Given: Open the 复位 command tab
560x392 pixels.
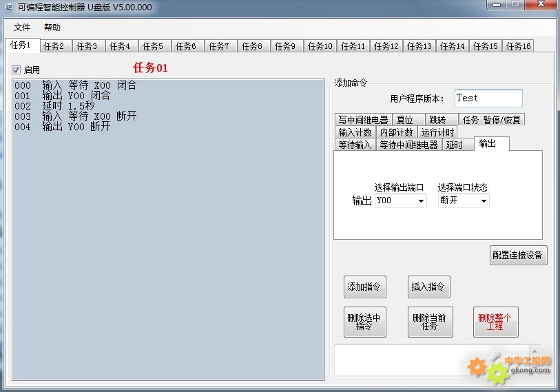Looking at the screenshot, I should coord(408,120).
